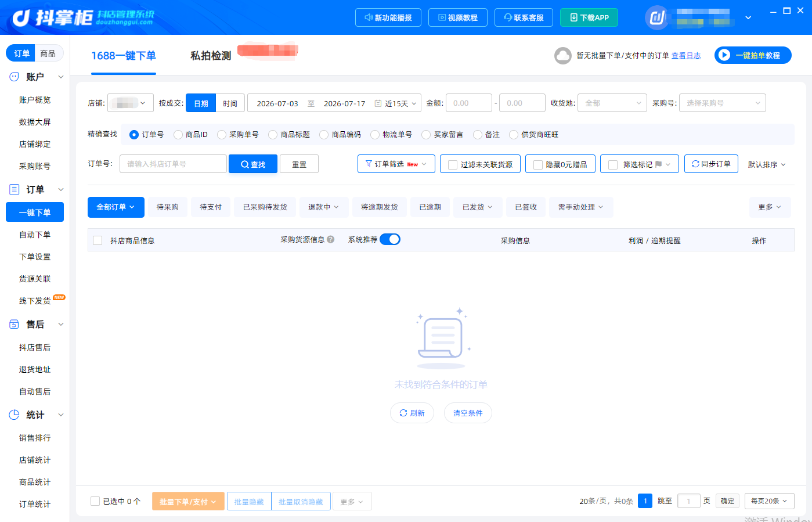Image resolution: width=812 pixels, height=522 pixels.
Task: Tick the select-all checkbox in table header
Action: point(98,240)
